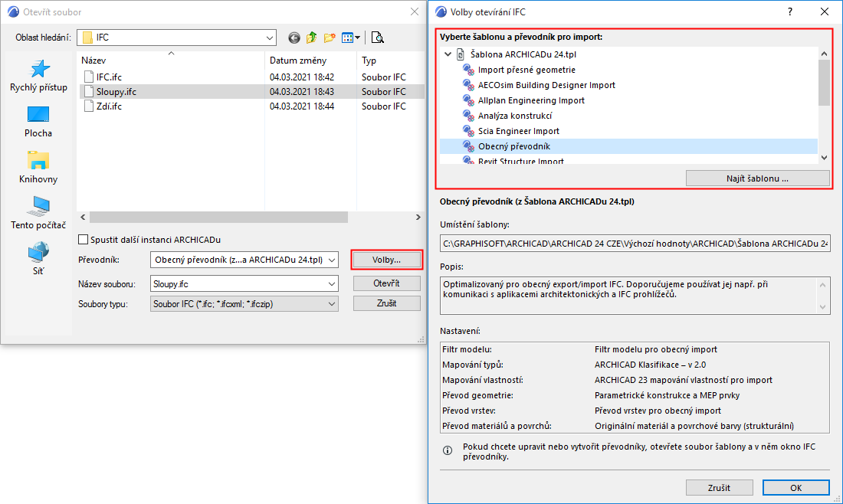Open the view menu dropdown arrow
The image size is (843, 504).
(358, 38)
